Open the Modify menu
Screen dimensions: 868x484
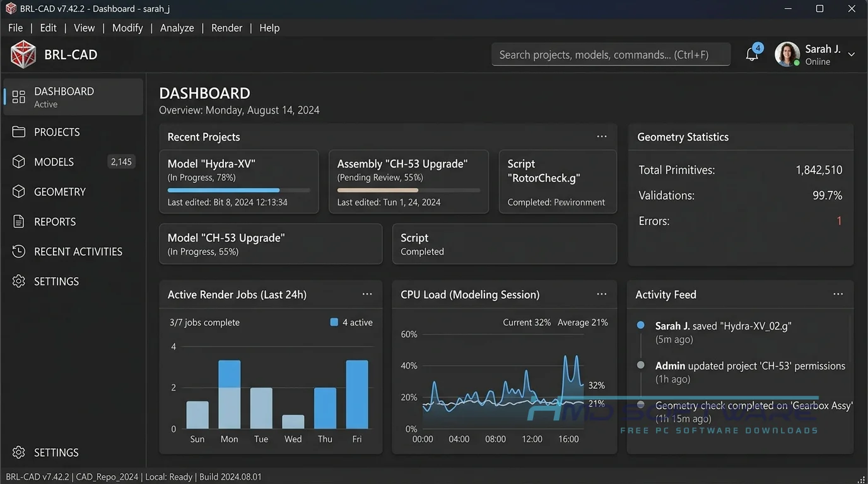[x=127, y=28]
